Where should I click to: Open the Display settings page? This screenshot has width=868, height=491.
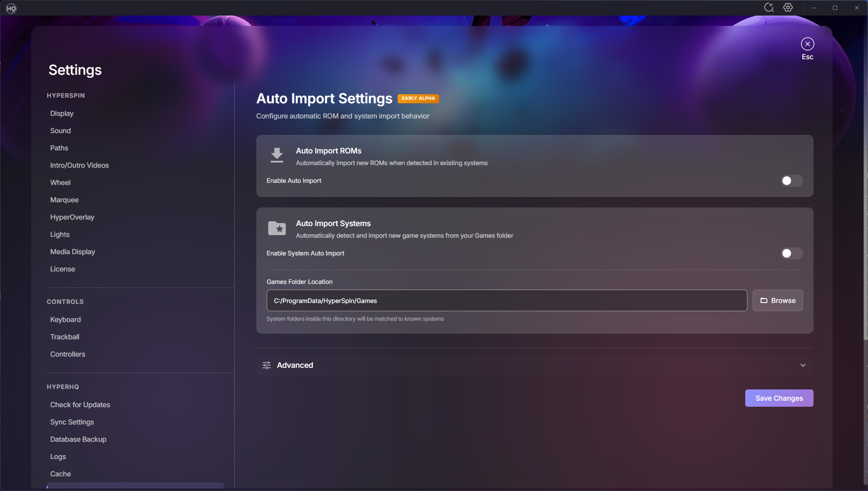pos(62,113)
